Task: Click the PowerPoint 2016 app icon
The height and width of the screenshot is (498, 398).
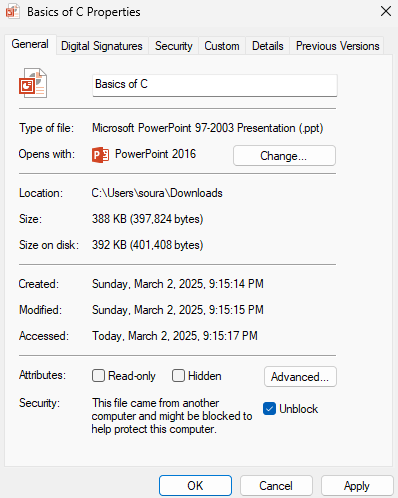Action: pyautogui.click(x=100, y=155)
